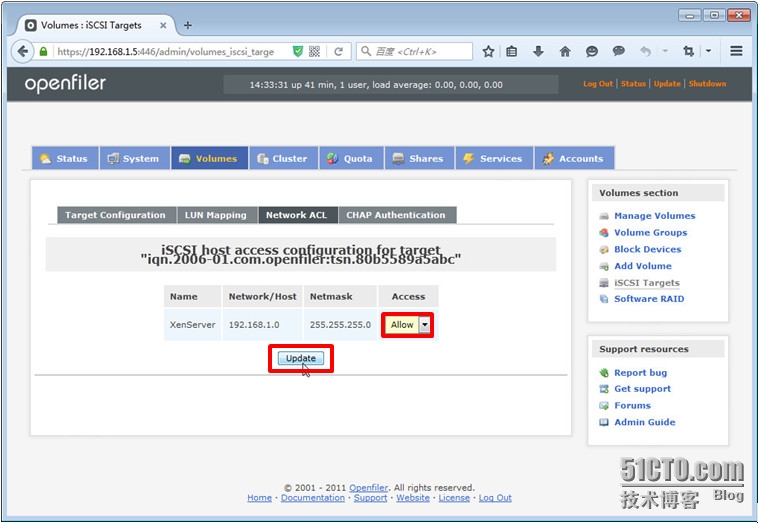The width and height of the screenshot is (758, 523).
Task: Open the System main tab
Action: point(135,158)
